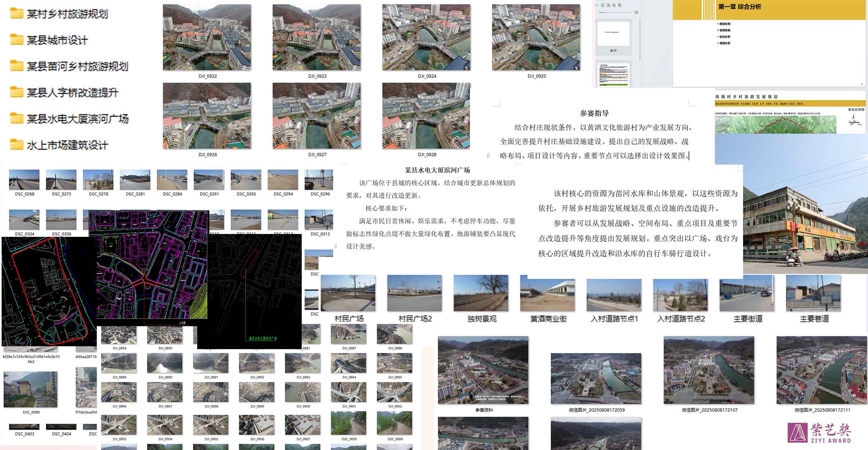Click the 村民广场 photo thumbnail

point(348,293)
